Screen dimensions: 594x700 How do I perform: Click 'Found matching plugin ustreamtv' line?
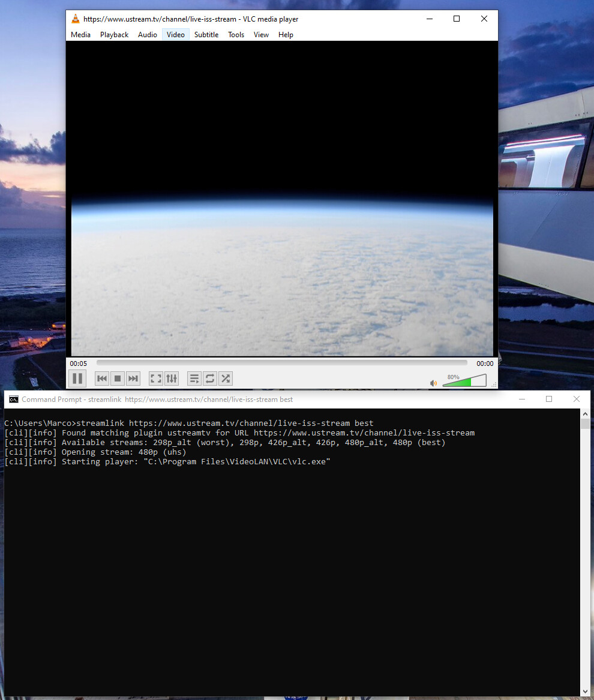[x=239, y=432]
